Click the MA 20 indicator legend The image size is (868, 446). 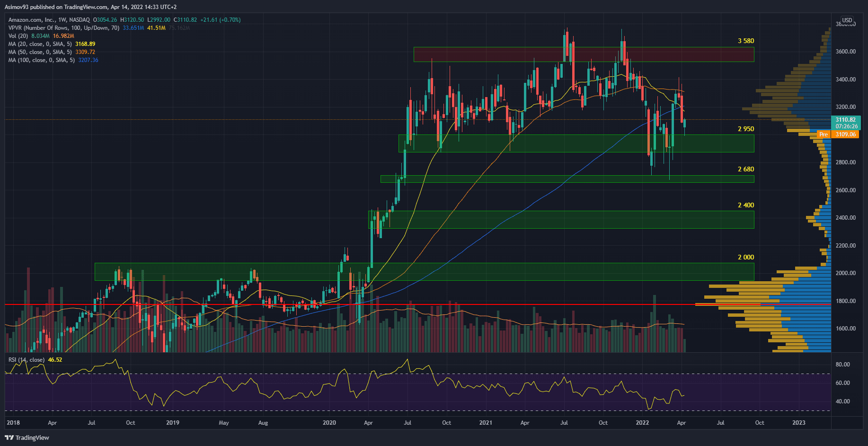[x=40, y=44]
